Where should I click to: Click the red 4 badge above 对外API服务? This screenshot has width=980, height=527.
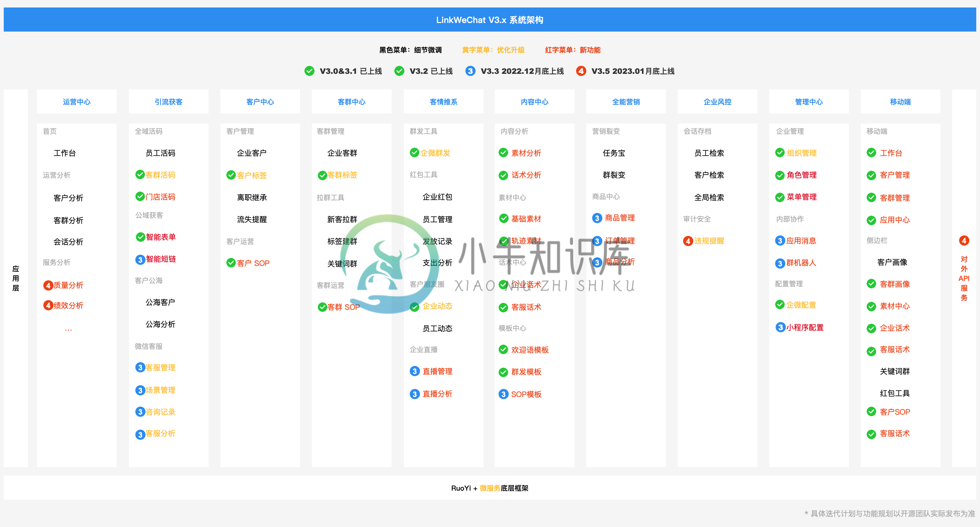click(964, 240)
